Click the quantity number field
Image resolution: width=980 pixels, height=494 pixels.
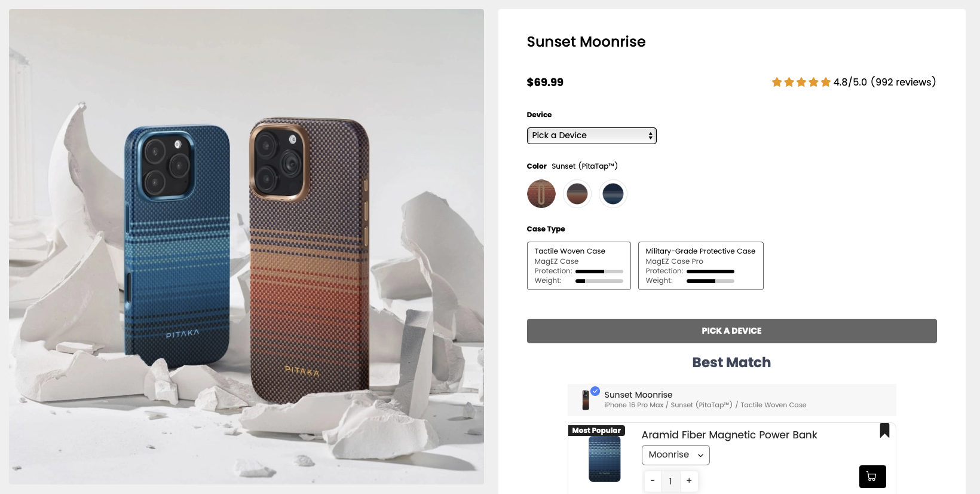pos(670,481)
